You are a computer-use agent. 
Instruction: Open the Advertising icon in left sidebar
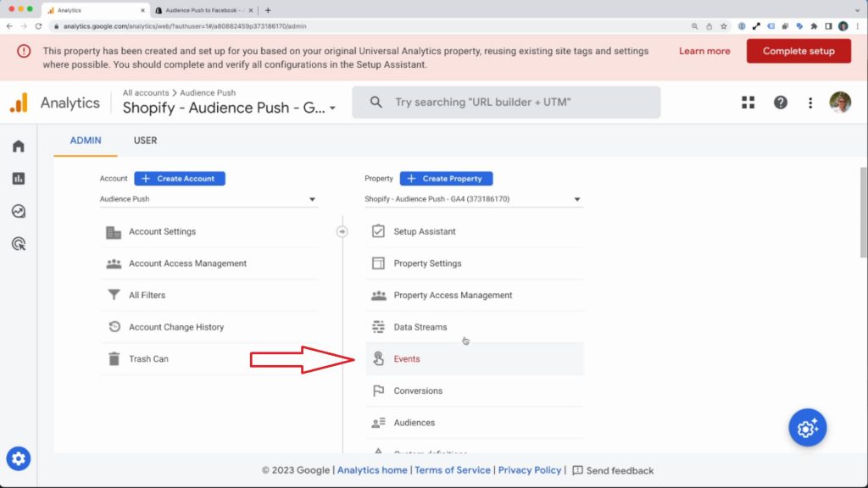[19, 243]
